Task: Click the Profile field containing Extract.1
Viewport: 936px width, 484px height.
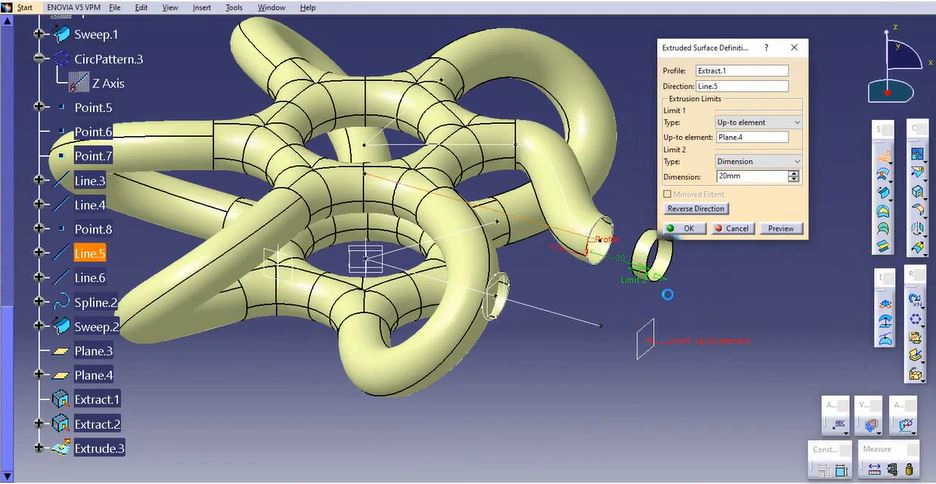Action: pyautogui.click(x=742, y=70)
